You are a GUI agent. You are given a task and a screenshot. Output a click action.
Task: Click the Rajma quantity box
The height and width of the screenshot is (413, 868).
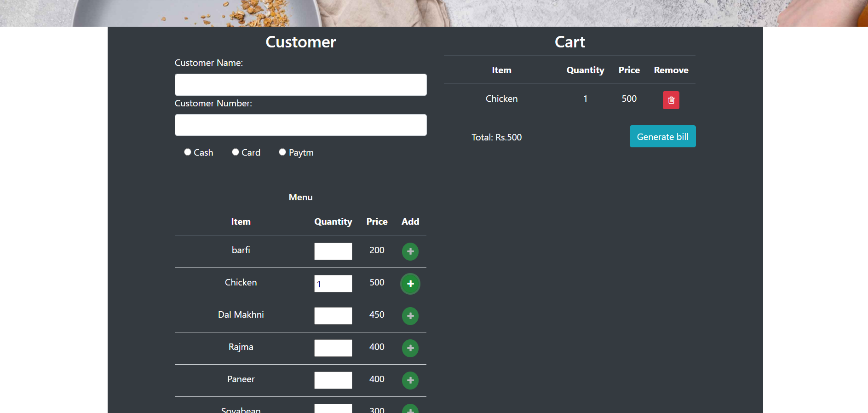pos(333,348)
